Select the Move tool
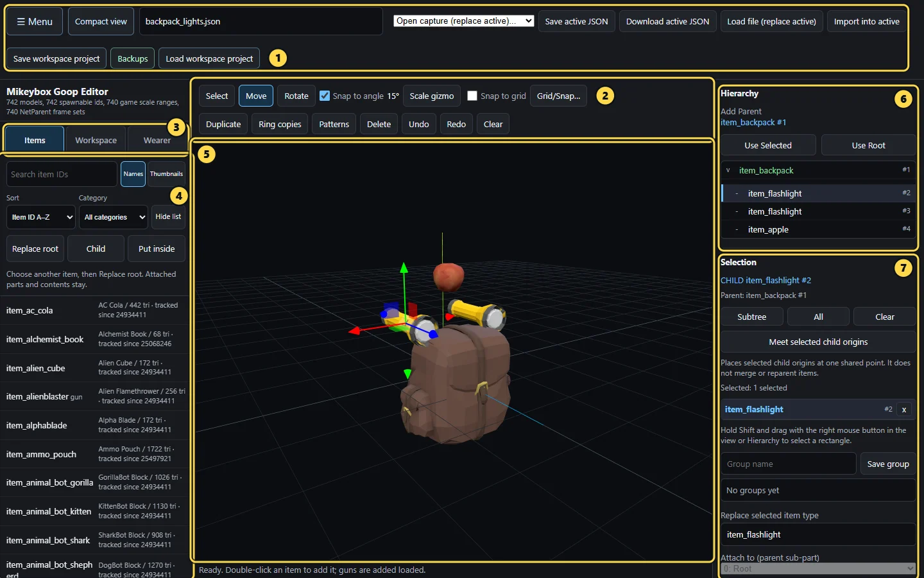The image size is (924, 578). point(256,96)
